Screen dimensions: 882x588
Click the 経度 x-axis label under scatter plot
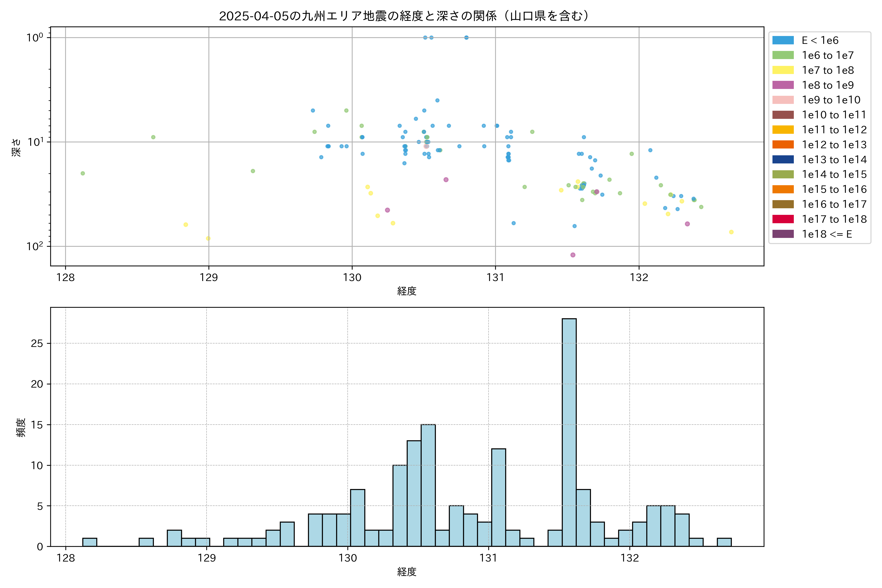point(407,291)
